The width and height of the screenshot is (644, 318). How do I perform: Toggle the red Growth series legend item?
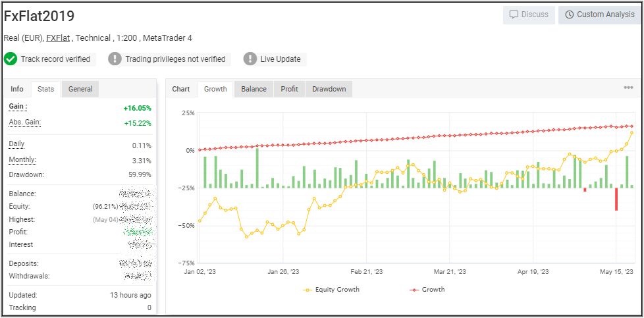427,289
